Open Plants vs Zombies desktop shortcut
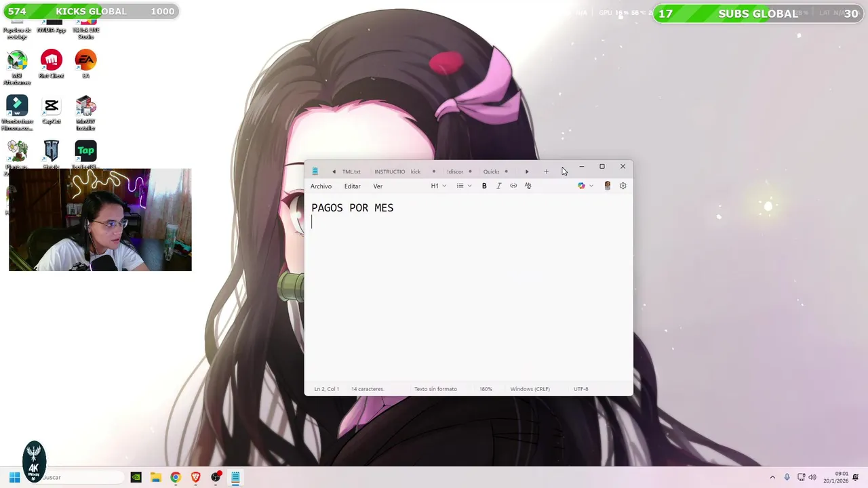 [x=17, y=155]
